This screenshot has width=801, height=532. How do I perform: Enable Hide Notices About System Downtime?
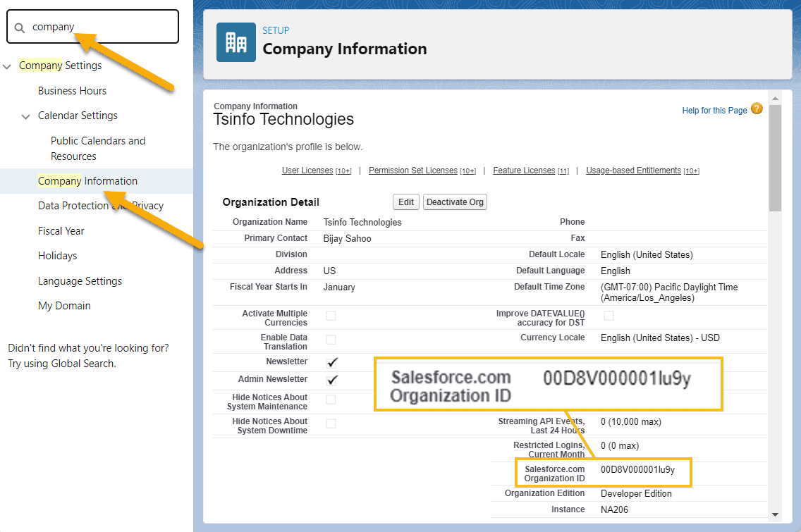[x=331, y=421]
